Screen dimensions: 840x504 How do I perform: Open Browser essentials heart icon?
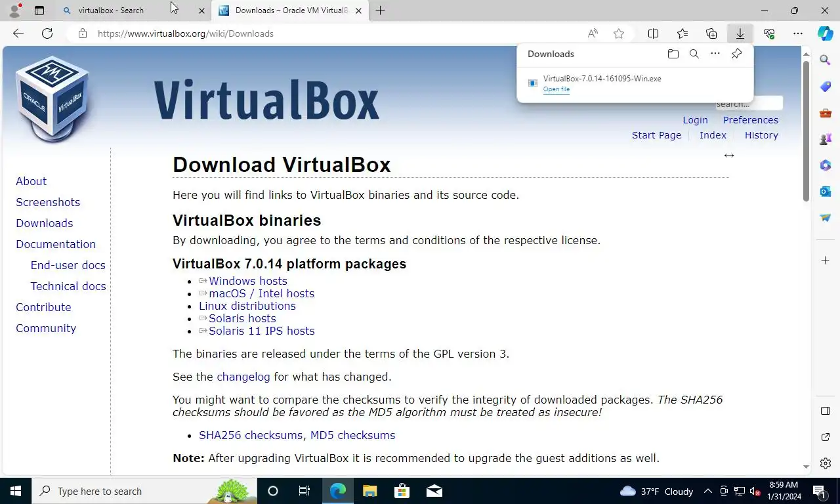click(769, 33)
